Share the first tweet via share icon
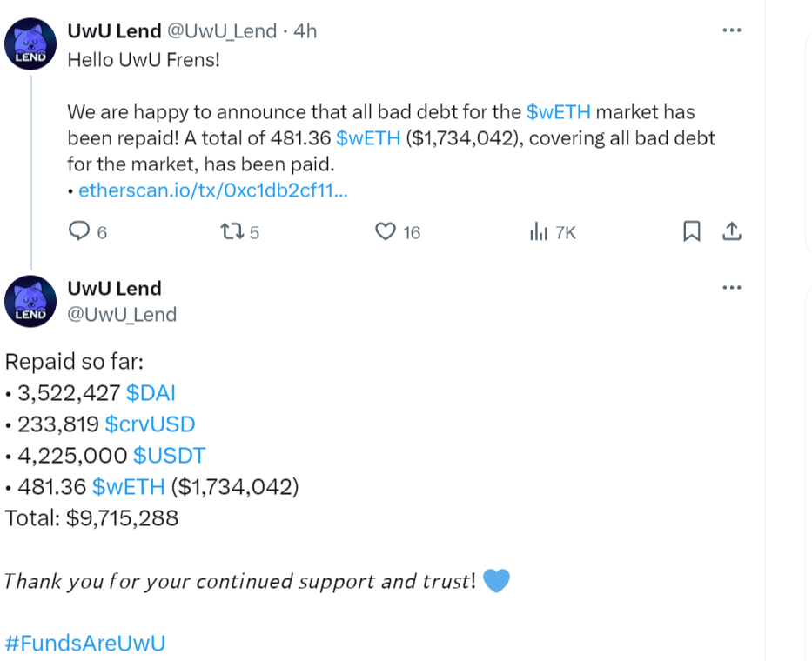 (x=732, y=231)
